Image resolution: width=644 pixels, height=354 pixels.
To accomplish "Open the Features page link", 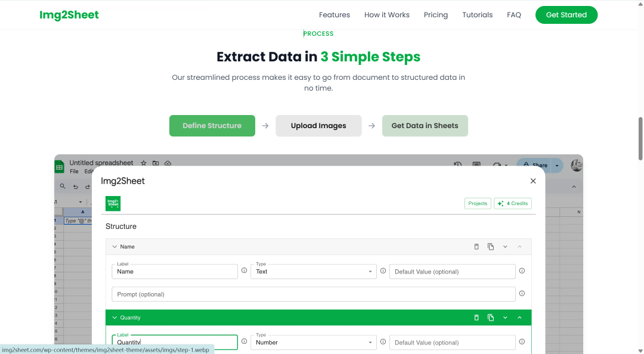I will point(335,15).
